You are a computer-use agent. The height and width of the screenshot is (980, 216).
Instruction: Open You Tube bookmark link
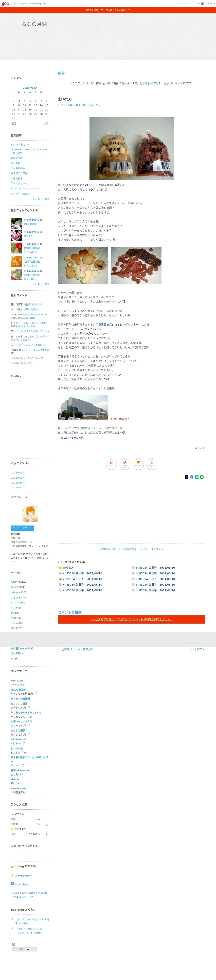coord(17,681)
